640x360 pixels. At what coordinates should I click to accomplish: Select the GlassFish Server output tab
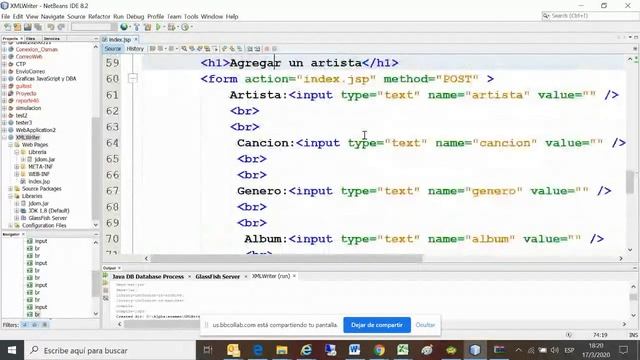pos(218,276)
